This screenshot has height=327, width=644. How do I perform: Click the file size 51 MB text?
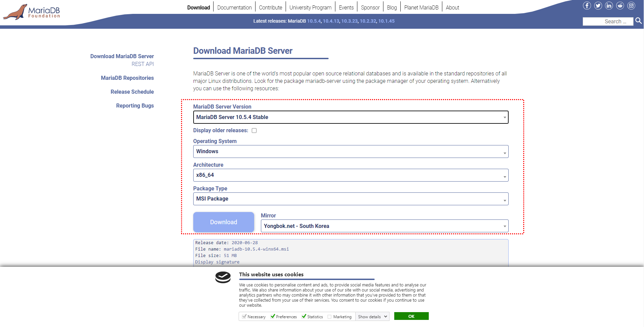click(x=230, y=256)
